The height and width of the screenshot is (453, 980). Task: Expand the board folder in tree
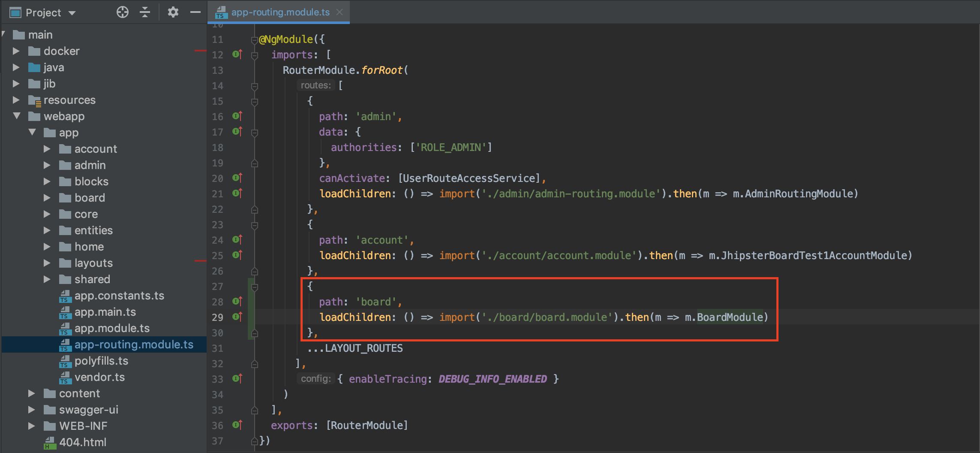(x=47, y=198)
